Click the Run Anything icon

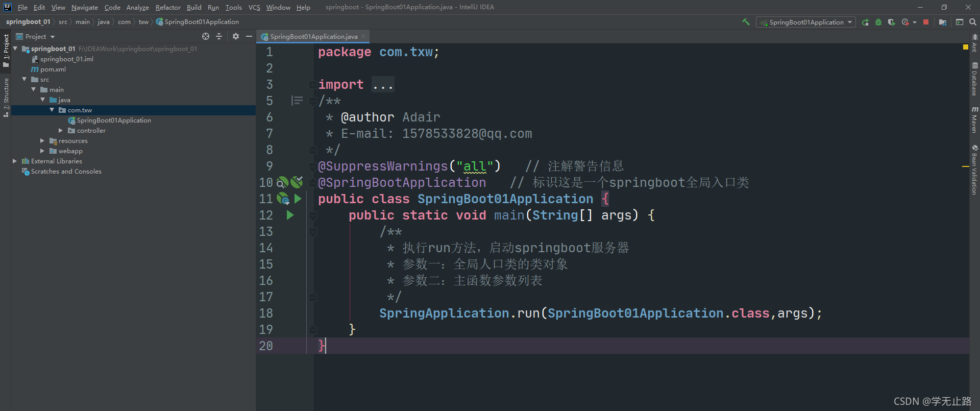pos(960,22)
